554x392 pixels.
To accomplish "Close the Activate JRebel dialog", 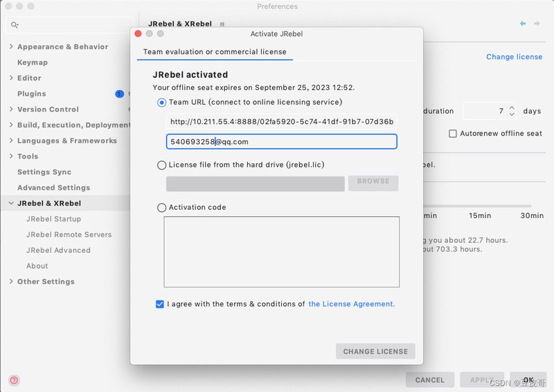I will [x=138, y=33].
